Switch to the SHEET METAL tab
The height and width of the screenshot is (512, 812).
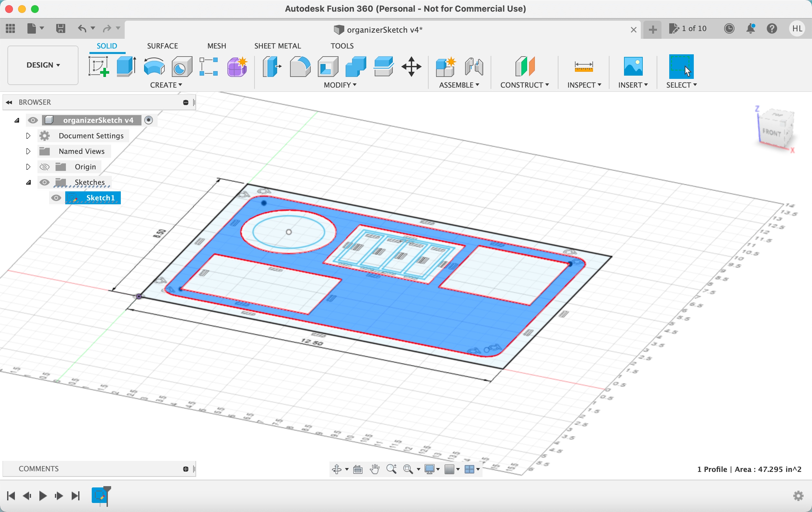[x=277, y=46]
